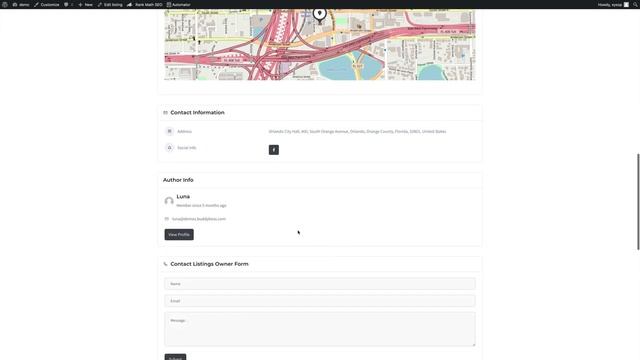Viewport: 640px width, 360px height.
Task: Click the Contact Information envelope icon
Action: tap(165, 113)
